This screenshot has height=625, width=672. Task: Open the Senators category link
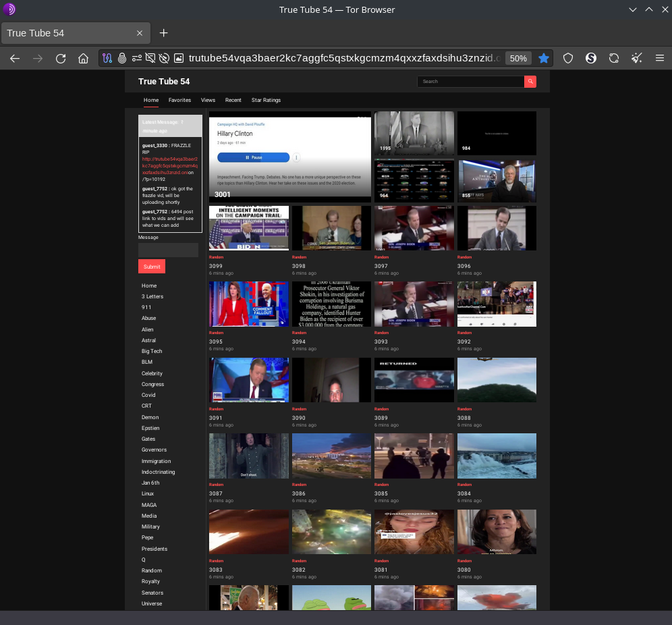coord(152,593)
